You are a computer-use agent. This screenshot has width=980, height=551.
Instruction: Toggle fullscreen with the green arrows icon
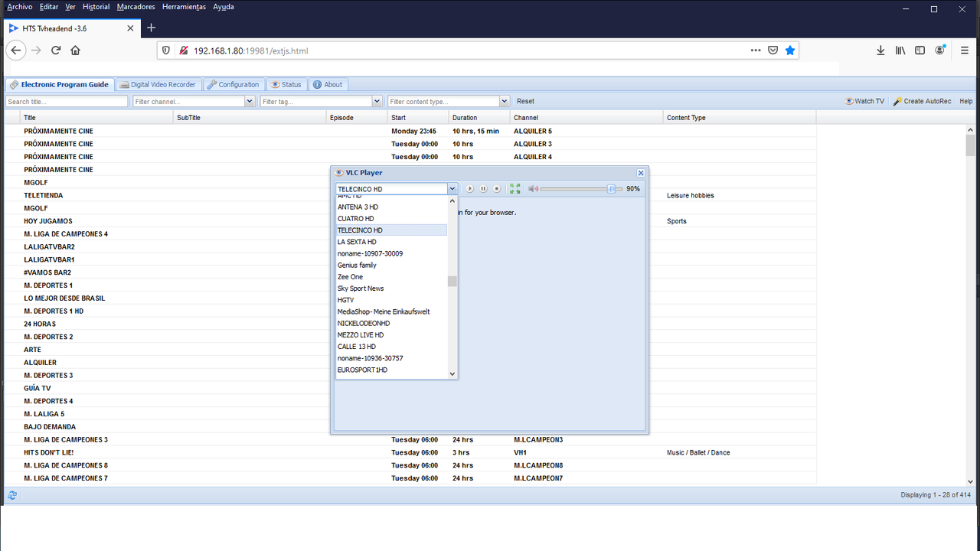pyautogui.click(x=515, y=189)
